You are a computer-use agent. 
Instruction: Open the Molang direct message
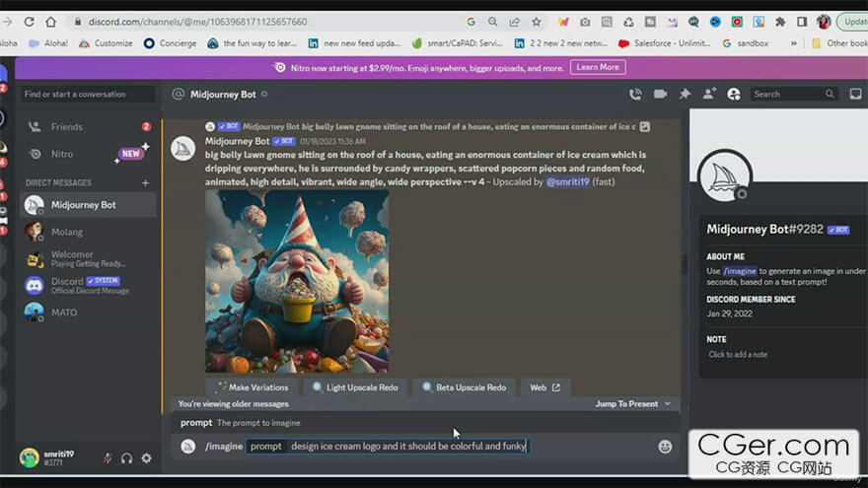coord(89,232)
